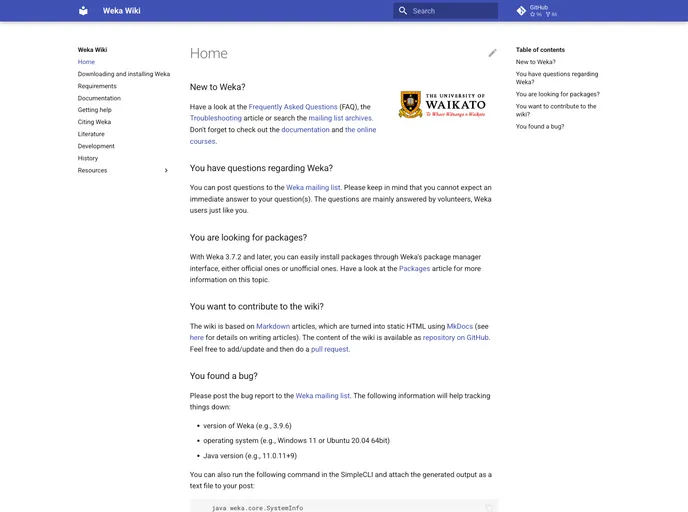This screenshot has width=688, height=512.
Task: Open the Troubleshooting article link
Action: (215, 118)
